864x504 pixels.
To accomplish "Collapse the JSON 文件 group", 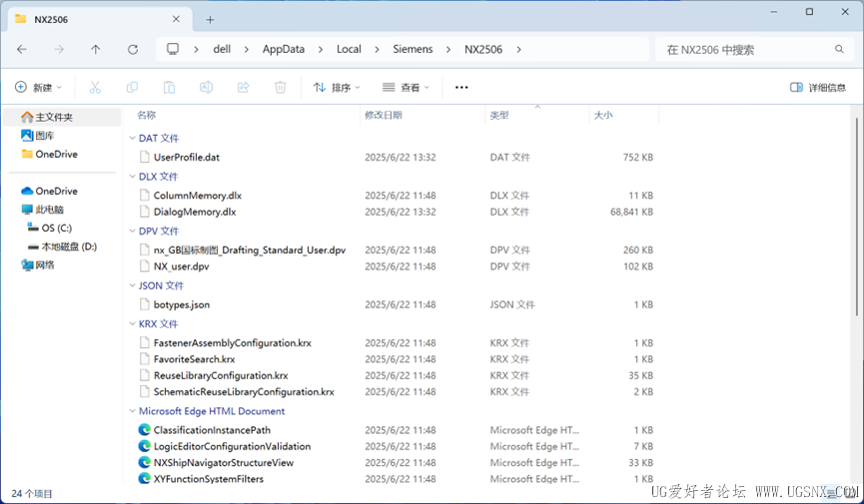I will coord(132,285).
